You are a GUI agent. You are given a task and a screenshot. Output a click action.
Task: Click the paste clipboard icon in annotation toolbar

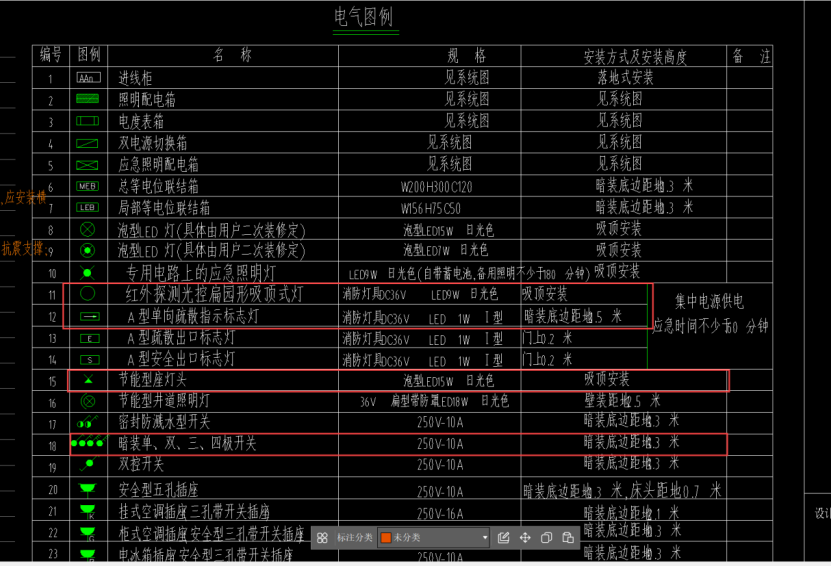(568, 538)
